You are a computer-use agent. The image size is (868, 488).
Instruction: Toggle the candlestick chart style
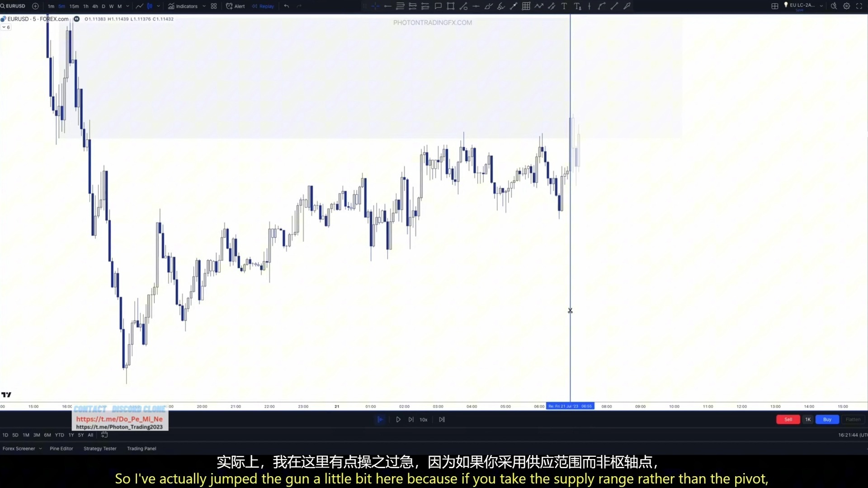click(150, 6)
